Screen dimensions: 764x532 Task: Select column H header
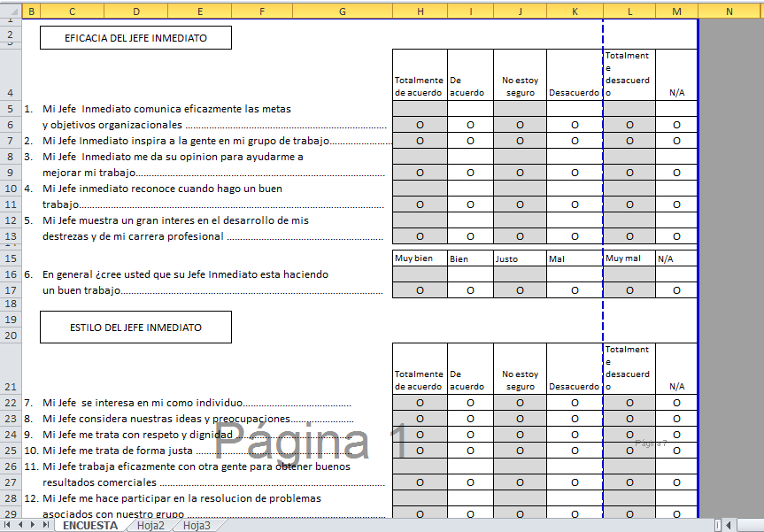[420, 12]
